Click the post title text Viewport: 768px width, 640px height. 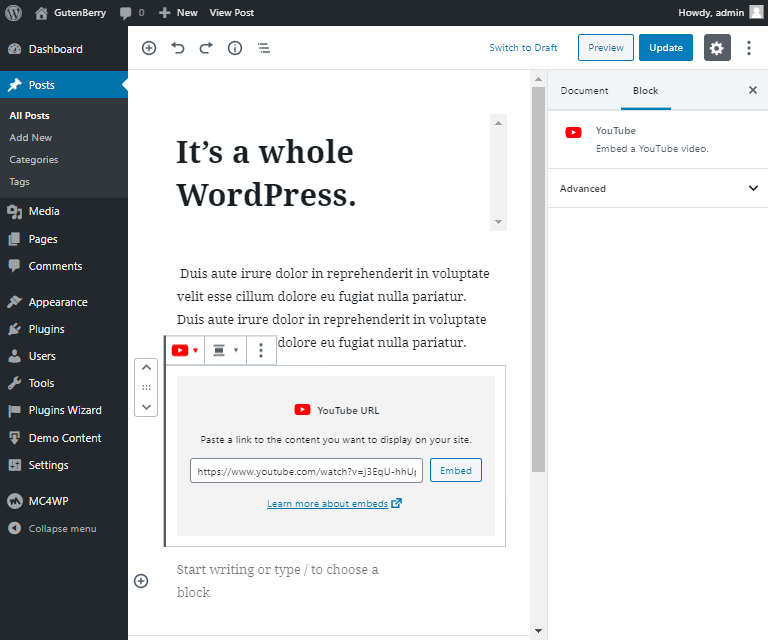point(266,173)
